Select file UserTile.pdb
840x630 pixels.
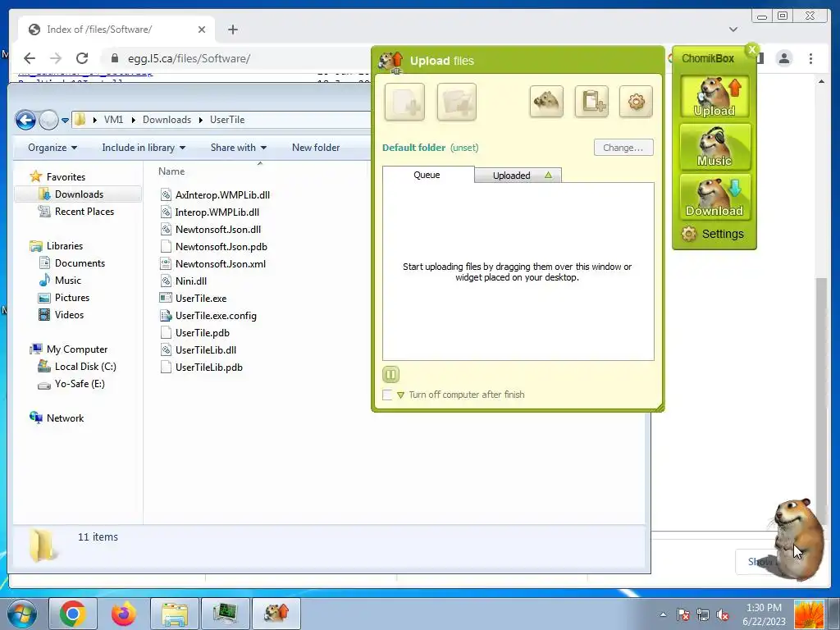(202, 333)
